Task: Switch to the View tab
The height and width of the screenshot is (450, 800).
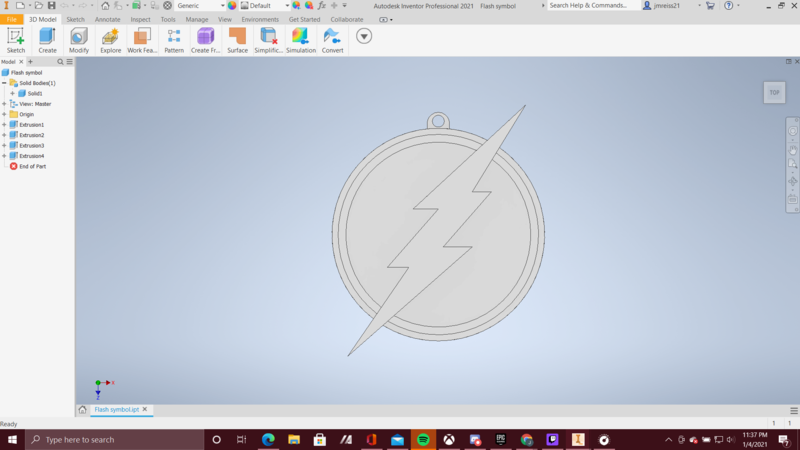Action: pos(224,19)
